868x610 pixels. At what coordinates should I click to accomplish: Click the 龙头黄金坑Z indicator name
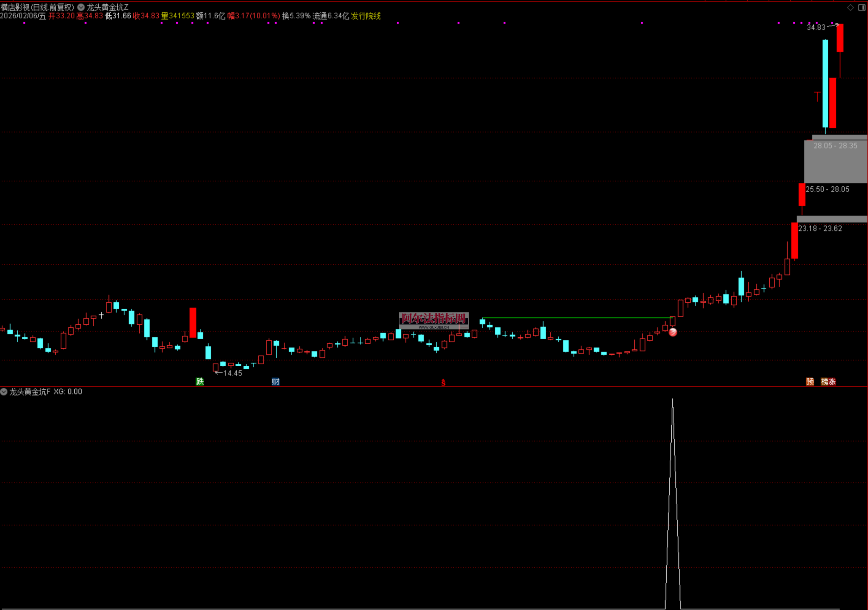pyautogui.click(x=107, y=7)
